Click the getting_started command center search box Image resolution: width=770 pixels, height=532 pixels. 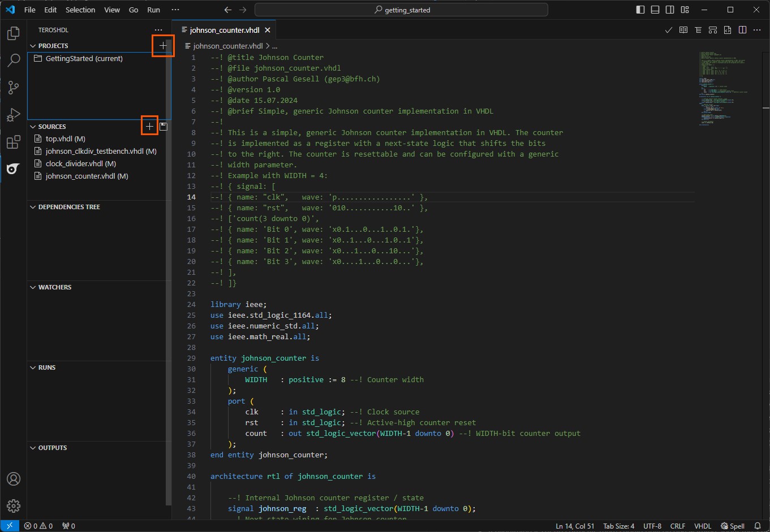coord(401,10)
